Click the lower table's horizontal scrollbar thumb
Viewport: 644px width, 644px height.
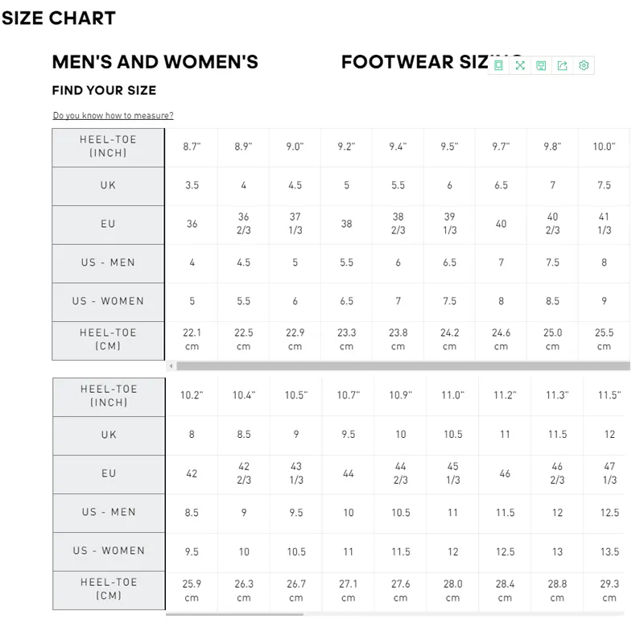pos(234,614)
